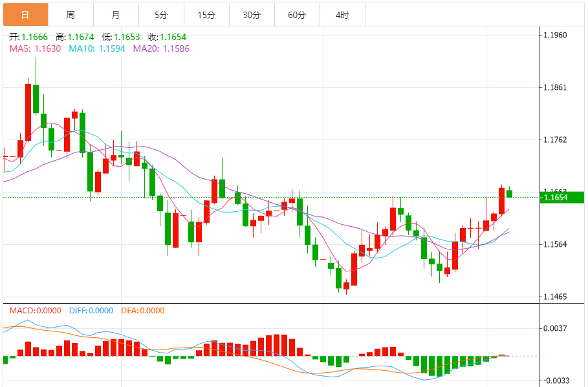Open the 15分 timeframe tab
Viewport: 588px width, 387px height.
click(x=206, y=15)
